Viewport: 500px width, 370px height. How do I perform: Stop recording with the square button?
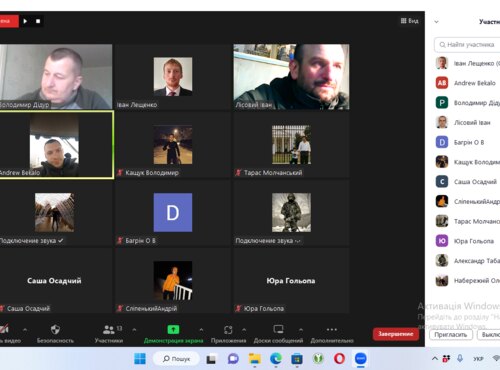point(38,21)
